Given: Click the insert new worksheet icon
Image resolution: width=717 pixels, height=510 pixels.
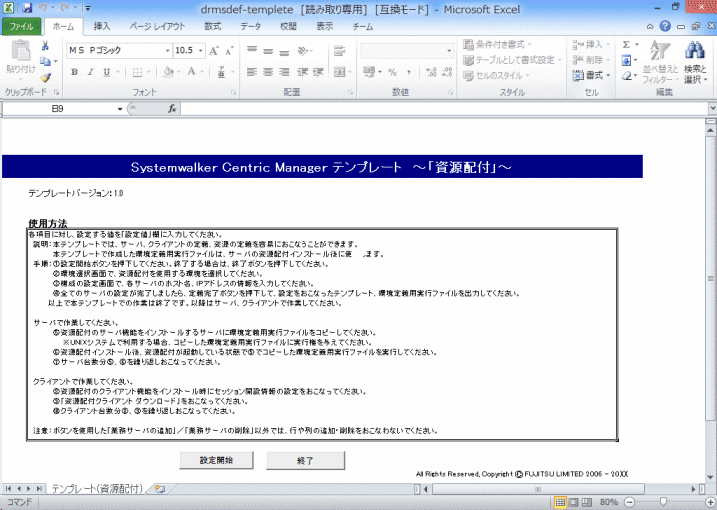Looking at the screenshot, I should click(160, 489).
